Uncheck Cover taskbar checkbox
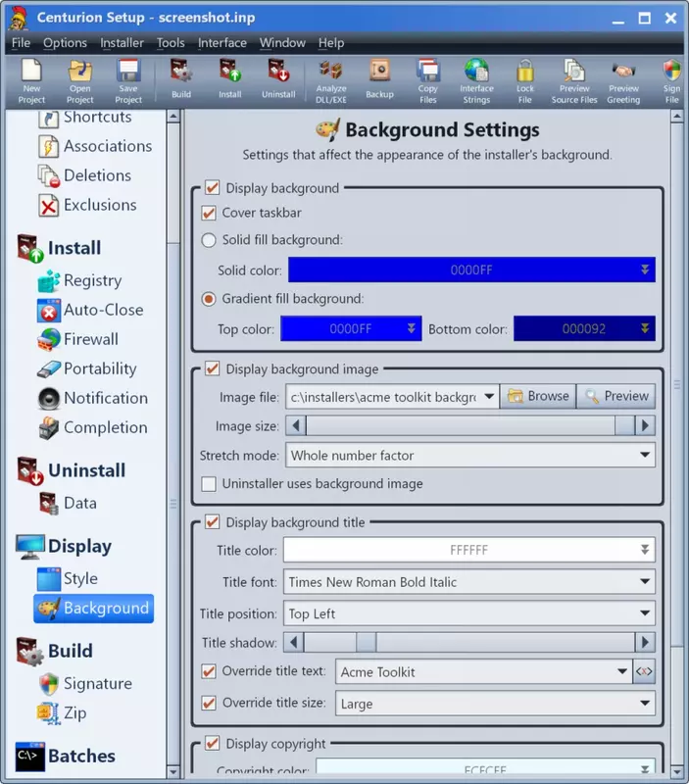This screenshot has height=784, width=689. point(209,213)
